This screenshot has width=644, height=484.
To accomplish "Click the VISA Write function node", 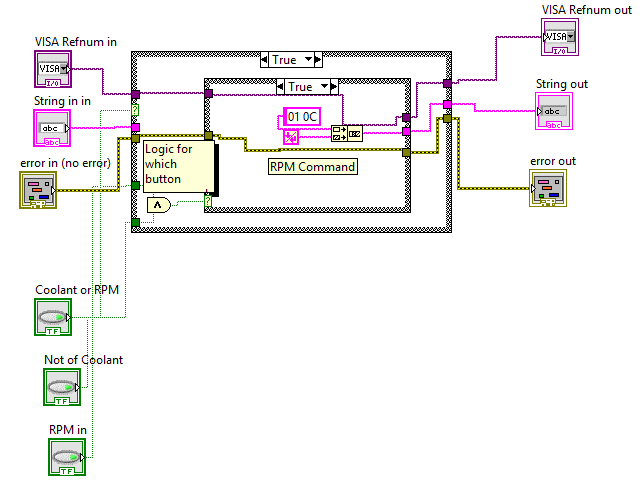I will (347, 134).
